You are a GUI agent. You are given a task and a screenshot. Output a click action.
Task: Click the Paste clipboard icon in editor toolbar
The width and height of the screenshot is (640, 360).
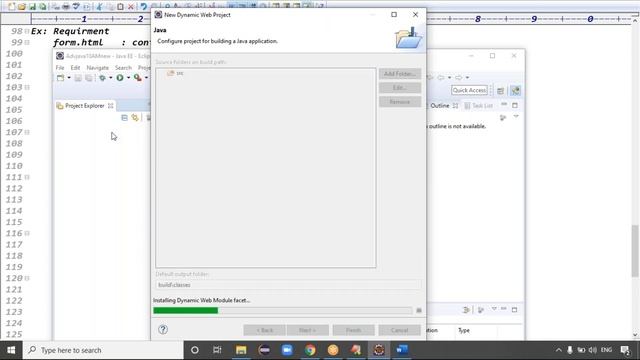point(120,7)
